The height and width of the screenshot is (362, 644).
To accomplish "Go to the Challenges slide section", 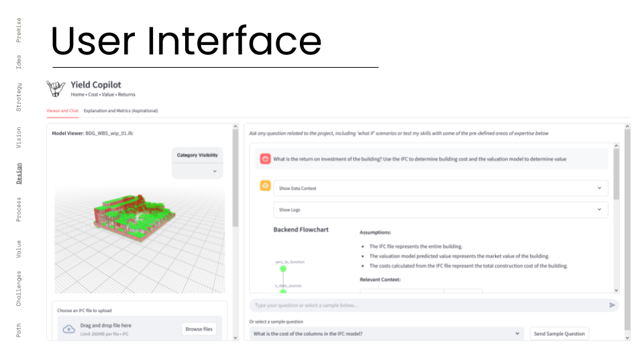I will pos(19,288).
